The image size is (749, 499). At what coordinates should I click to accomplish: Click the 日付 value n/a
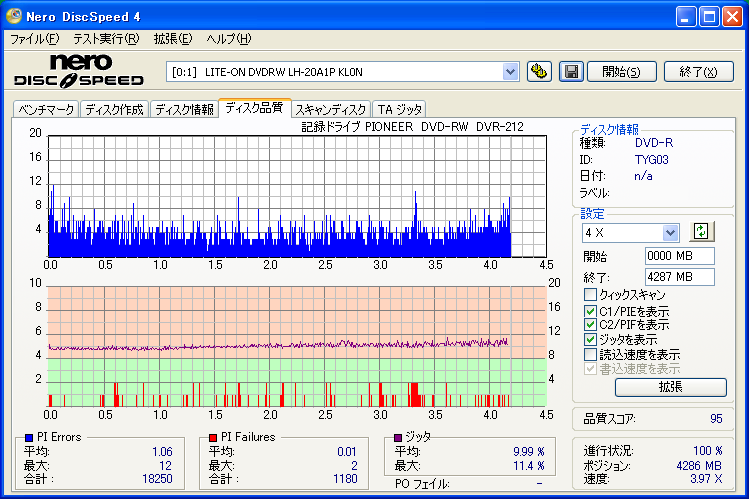[x=643, y=176]
